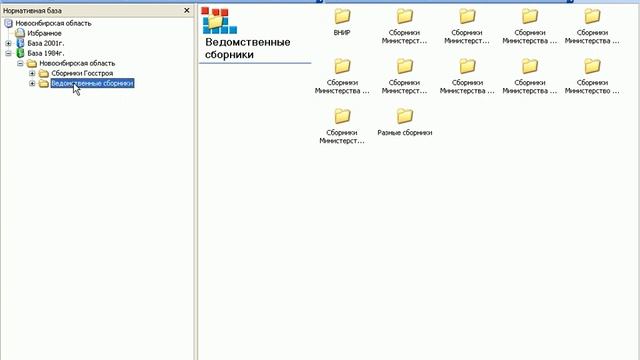Open the Сборники Министерство folder icon
The image size is (640, 360).
click(x=592, y=67)
